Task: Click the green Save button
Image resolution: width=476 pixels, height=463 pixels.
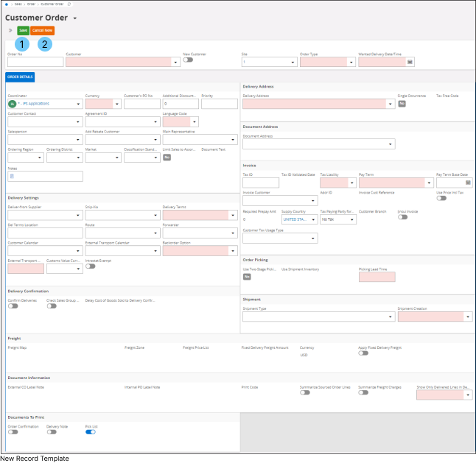Action: (24, 31)
